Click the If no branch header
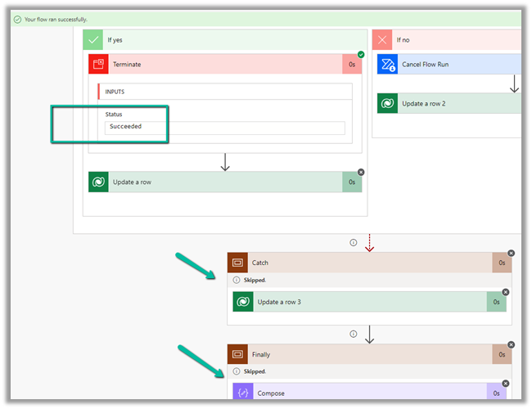Viewport: 532px width, 409px height. (x=447, y=40)
